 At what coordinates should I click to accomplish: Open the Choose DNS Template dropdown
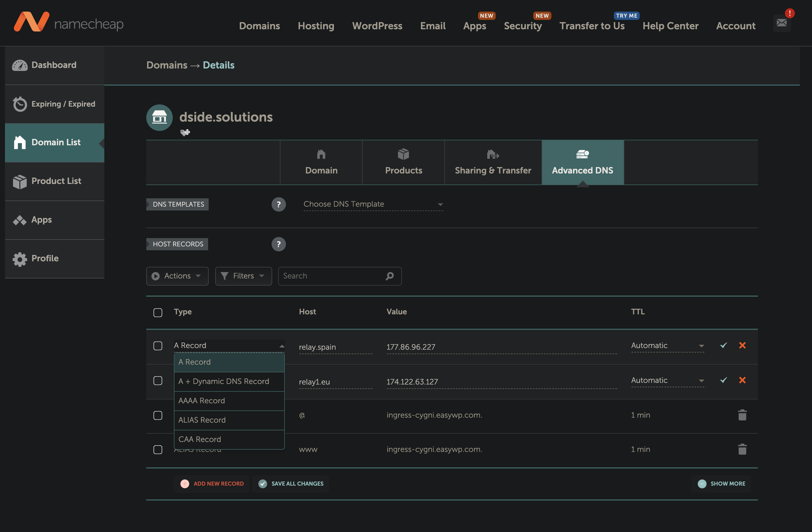tap(373, 204)
